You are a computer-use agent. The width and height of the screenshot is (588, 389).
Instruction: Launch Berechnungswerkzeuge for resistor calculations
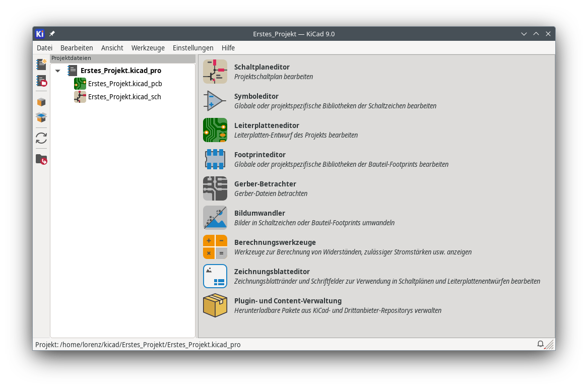point(215,246)
